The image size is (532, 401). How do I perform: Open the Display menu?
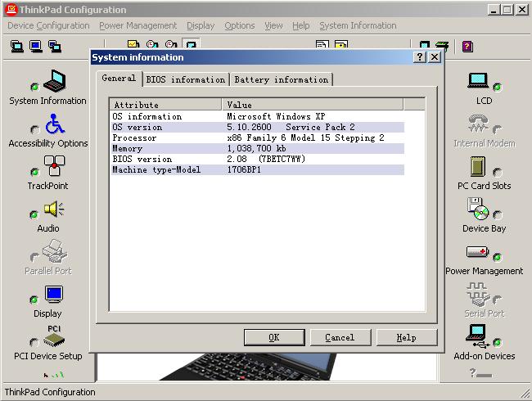coord(201,25)
